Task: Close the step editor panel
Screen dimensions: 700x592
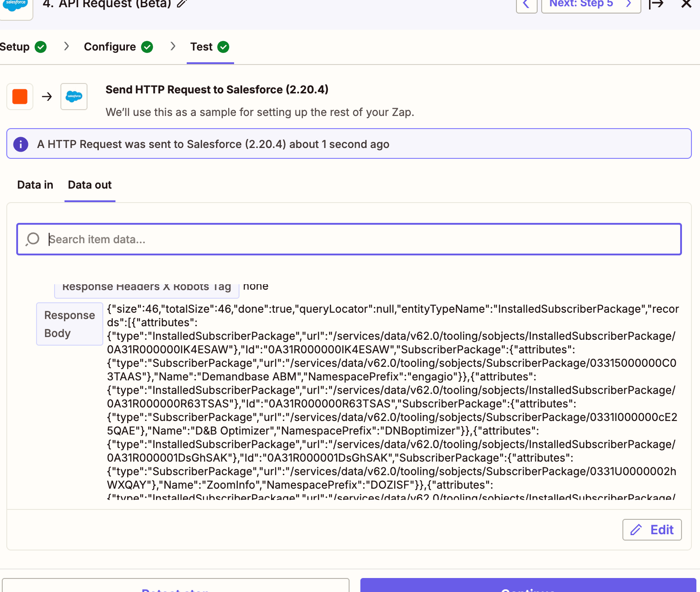Action: pos(686,4)
